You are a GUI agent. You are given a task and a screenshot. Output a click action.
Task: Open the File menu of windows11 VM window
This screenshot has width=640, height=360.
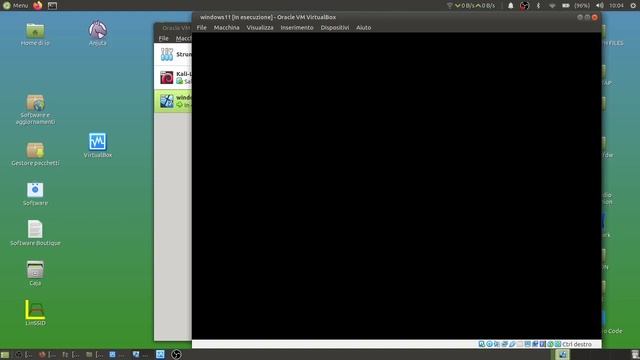pyautogui.click(x=202, y=28)
